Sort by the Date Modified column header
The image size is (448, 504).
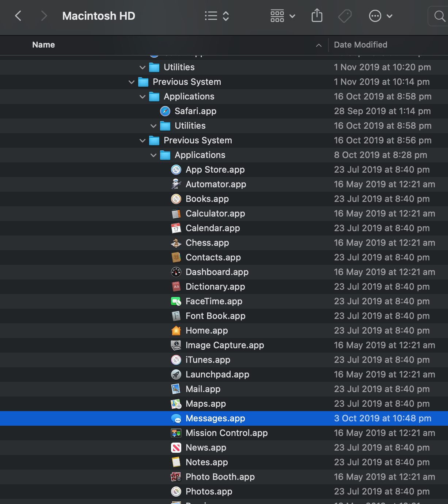(361, 45)
